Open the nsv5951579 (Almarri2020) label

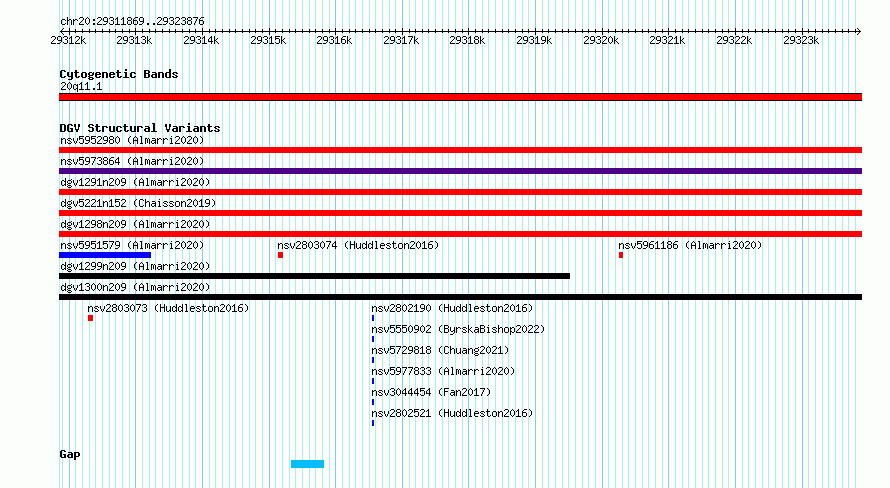[132, 245]
